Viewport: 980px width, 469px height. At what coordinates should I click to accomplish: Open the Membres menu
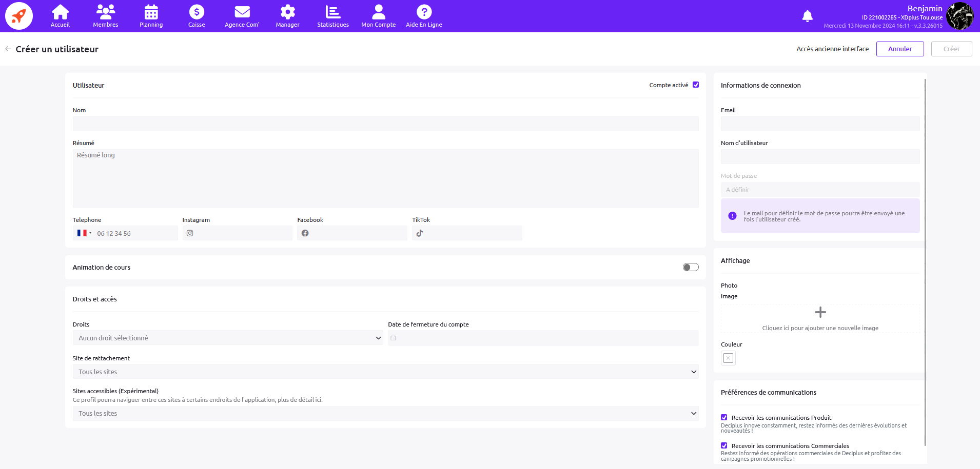click(106, 16)
